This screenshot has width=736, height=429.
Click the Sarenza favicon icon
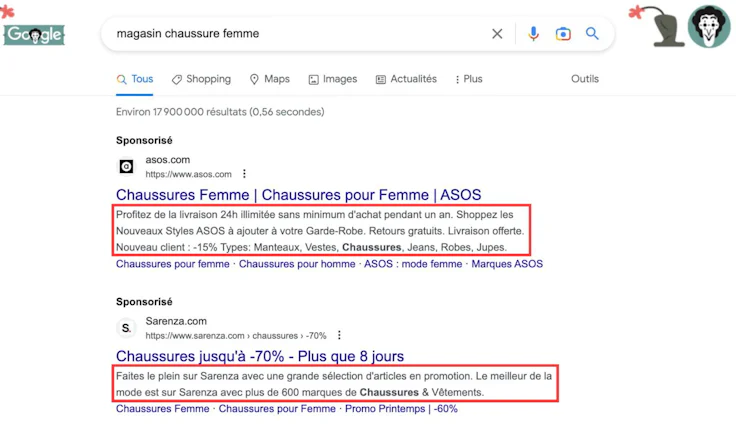(126, 328)
